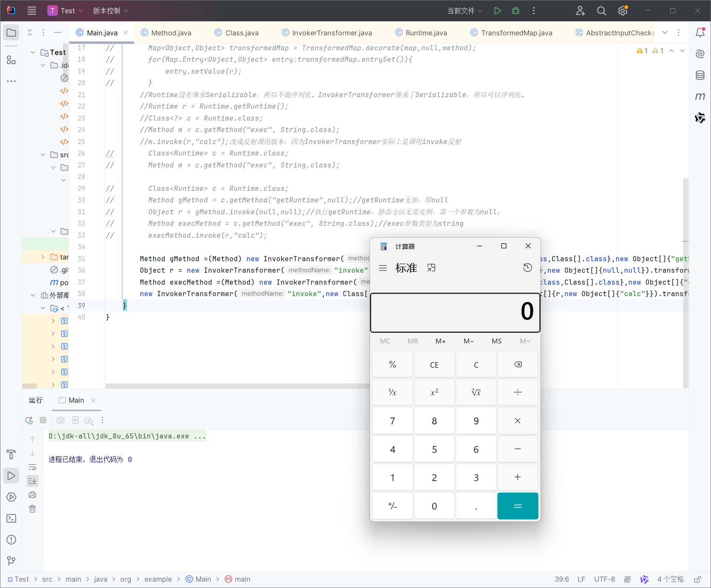Select the Main run tab
The height and width of the screenshot is (588, 711).
pyautogui.click(x=76, y=400)
